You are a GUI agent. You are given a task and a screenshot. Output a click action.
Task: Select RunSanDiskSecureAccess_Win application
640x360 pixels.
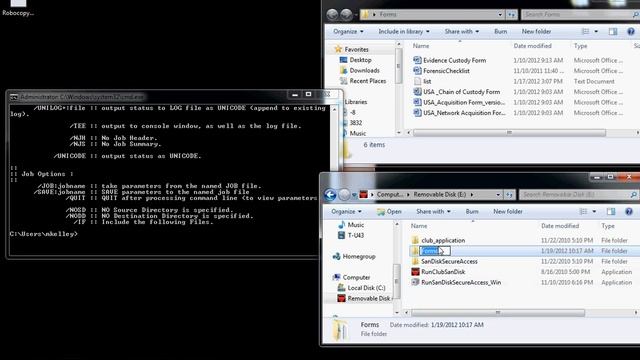461,282
